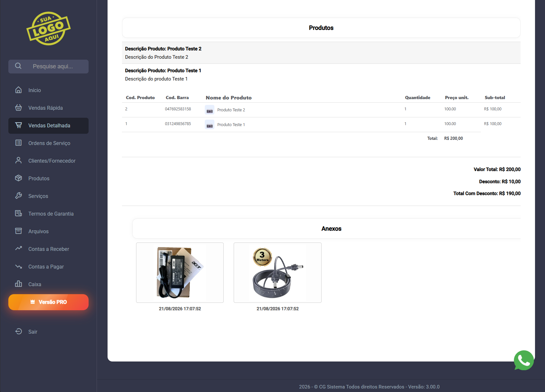Select barcode 031249856785
This screenshot has width=545, height=392.
[178, 124]
